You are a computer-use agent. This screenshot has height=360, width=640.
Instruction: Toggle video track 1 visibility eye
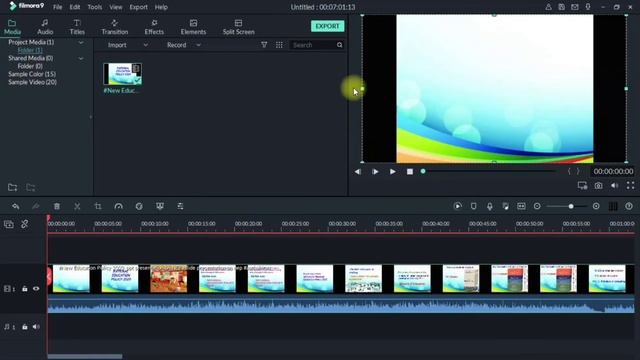(x=36, y=289)
